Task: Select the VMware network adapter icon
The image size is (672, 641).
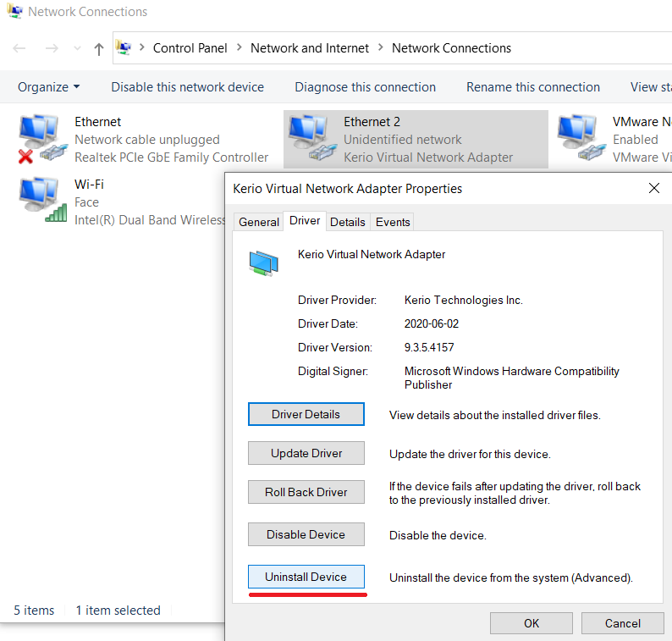Action: click(581, 138)
